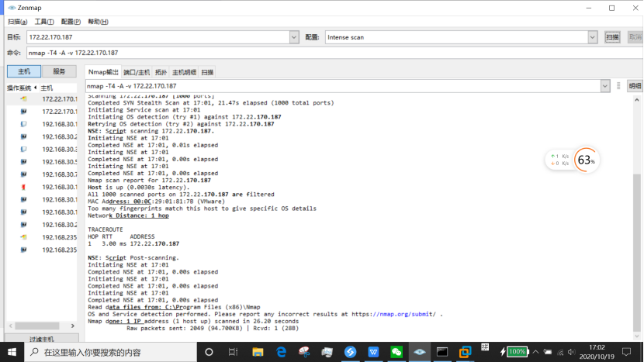
Task: Open the 扫描(a) menu
Action: point(17,22)
